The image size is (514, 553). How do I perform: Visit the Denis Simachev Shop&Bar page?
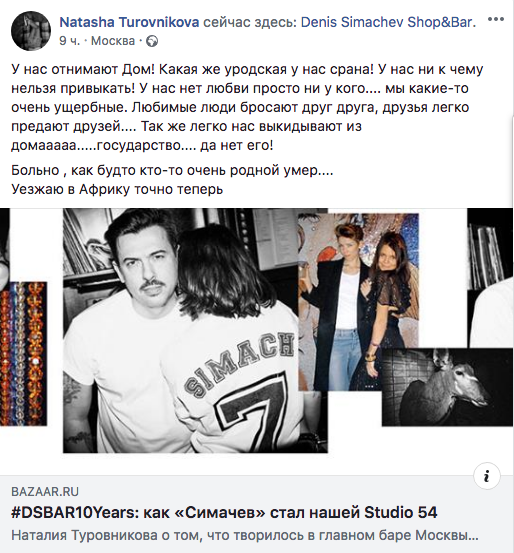pos(388,22)
